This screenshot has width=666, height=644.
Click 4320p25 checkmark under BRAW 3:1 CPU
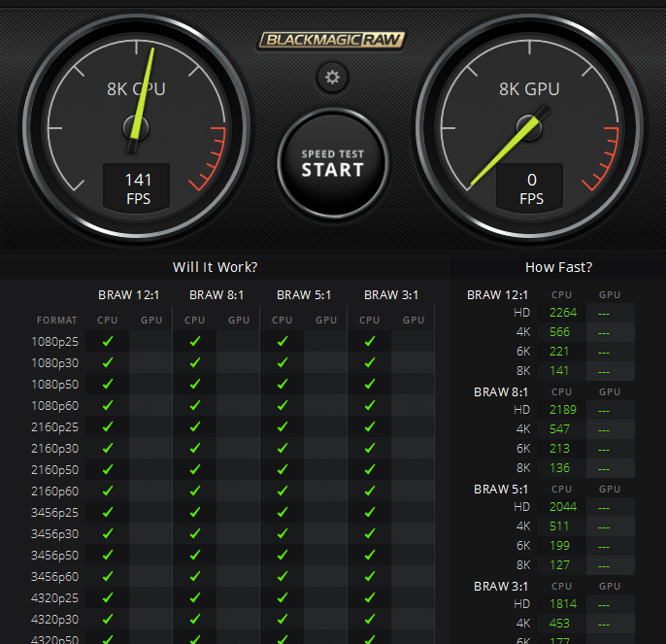tap(370, 597)
